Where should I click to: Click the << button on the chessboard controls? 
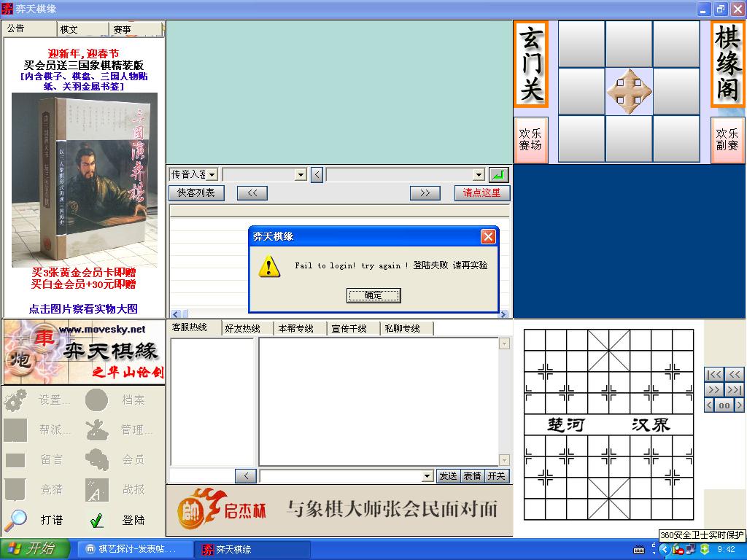click(734, 374)
